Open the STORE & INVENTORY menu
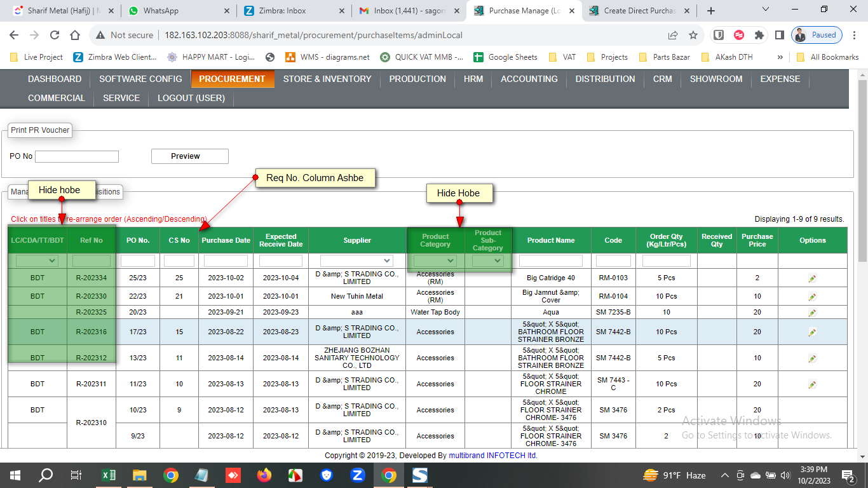The width and height of the screenshot is (868, 488). point(327,79)
